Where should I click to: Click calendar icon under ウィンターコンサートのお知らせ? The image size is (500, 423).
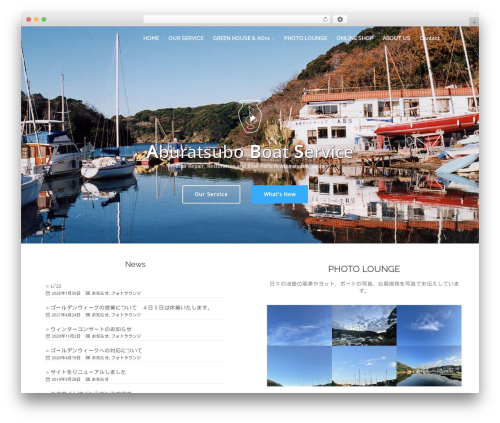pos(48,336)
